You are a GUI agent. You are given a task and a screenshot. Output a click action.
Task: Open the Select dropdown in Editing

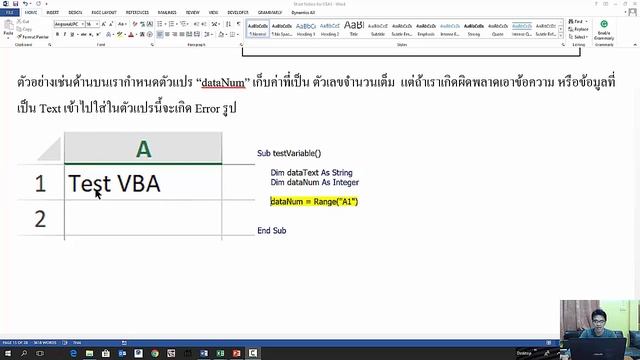[x=578, y=37]
